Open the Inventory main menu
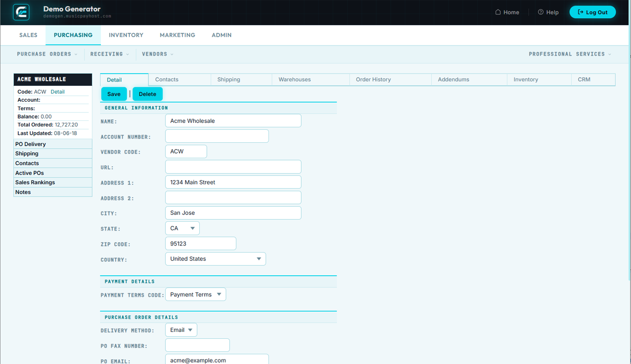This screenshot has width=631, height=364. point(126,35)
